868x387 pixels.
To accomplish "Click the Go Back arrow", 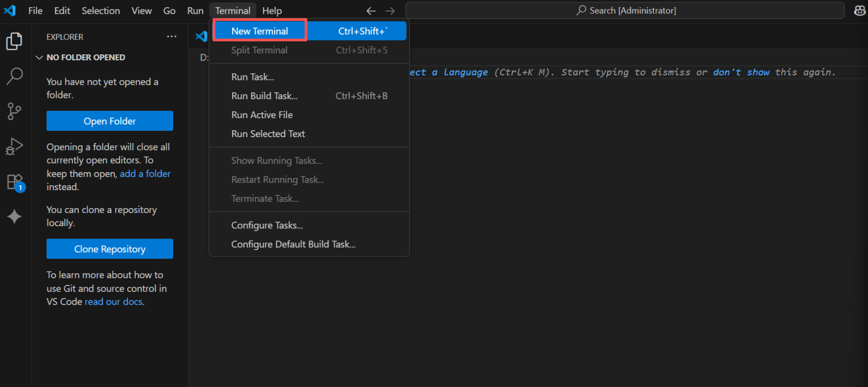I will tap(371, 11).
